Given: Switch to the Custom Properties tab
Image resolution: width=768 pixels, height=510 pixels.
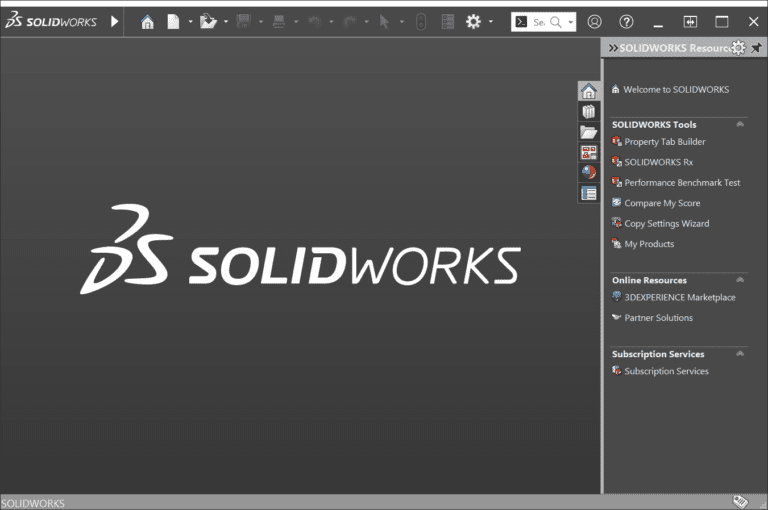Looking at the screenshot, I should pos(589,193).
